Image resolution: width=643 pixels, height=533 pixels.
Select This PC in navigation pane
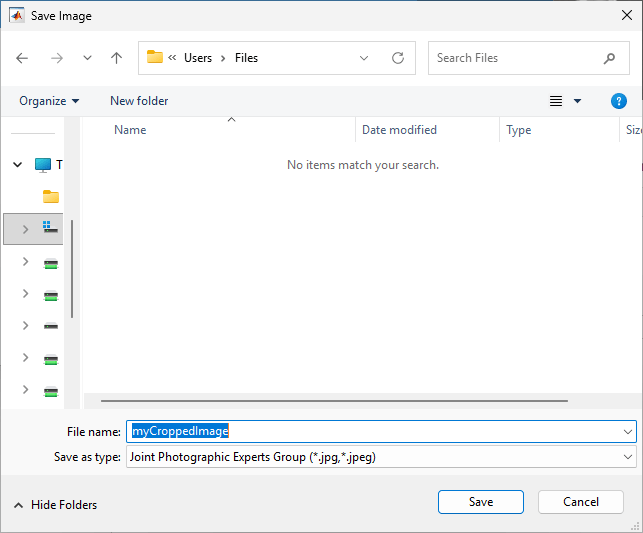(x=43, y=164)
